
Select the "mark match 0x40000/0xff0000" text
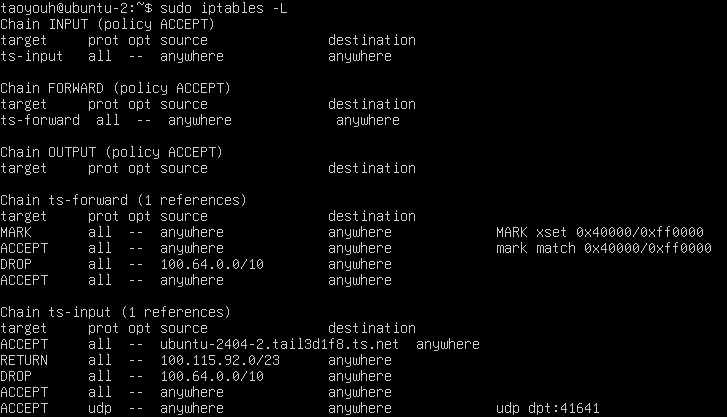pyautogui.click(x=604, y=248)
